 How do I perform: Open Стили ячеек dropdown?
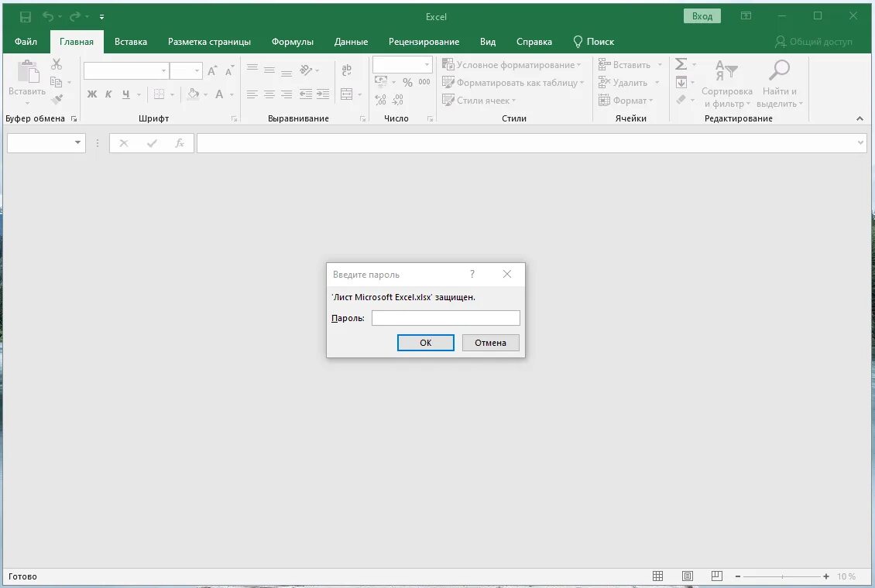pyautogui.click(x=479, y=101)
